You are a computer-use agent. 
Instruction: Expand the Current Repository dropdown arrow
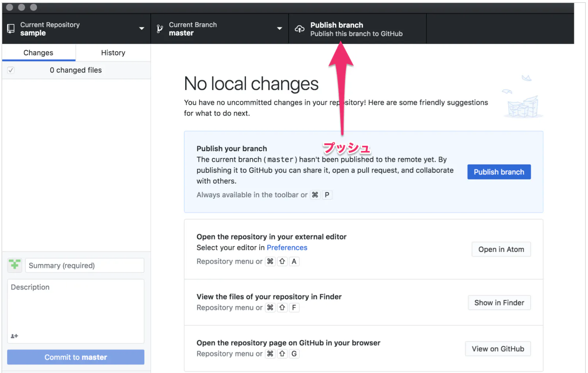tap(141, 29)
